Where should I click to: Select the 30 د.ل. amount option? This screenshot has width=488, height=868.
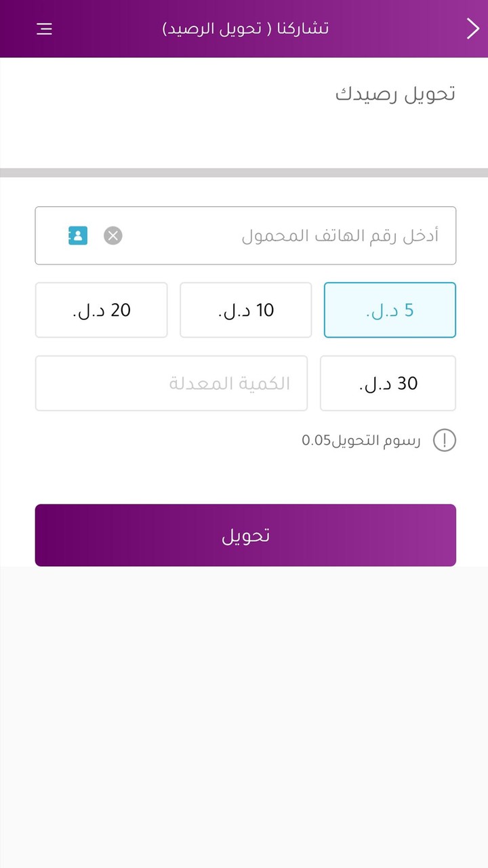click(388, 383)
